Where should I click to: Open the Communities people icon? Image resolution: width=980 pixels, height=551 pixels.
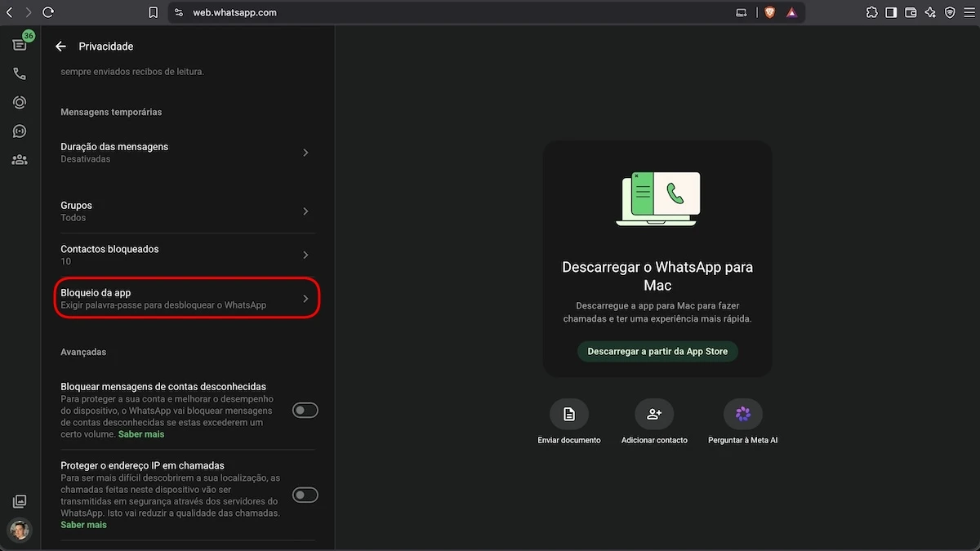tap(20, 160)
